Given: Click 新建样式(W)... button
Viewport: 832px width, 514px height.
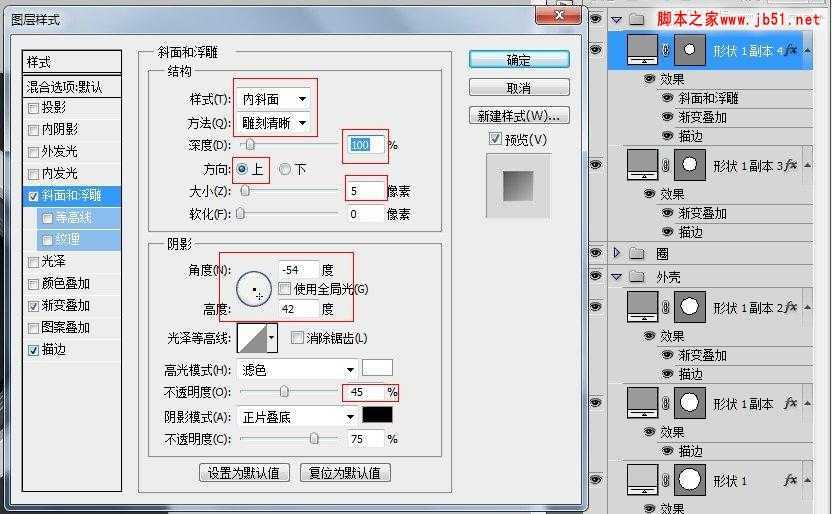Looking at the screenshot, I should [519, 115].
